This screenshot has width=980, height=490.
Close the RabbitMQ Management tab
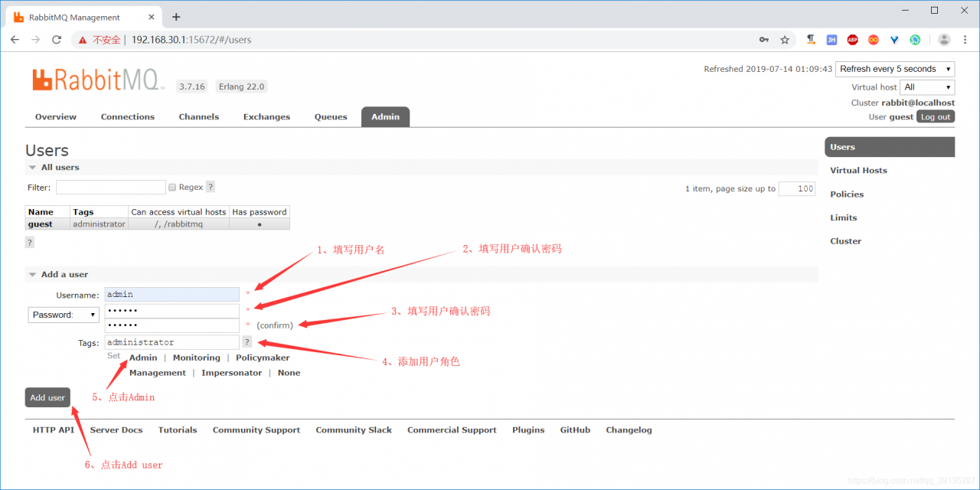(x=151, y=17)
